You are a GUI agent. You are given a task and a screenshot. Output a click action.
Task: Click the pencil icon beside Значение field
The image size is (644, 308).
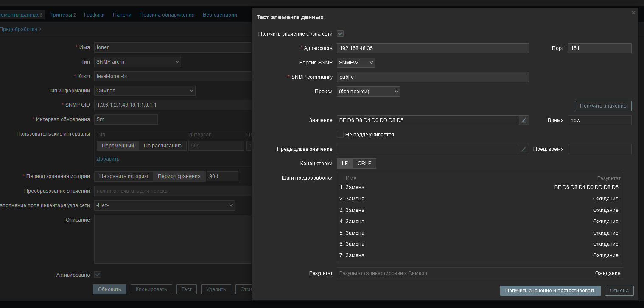pyautogui.click(x=524, y=120)
